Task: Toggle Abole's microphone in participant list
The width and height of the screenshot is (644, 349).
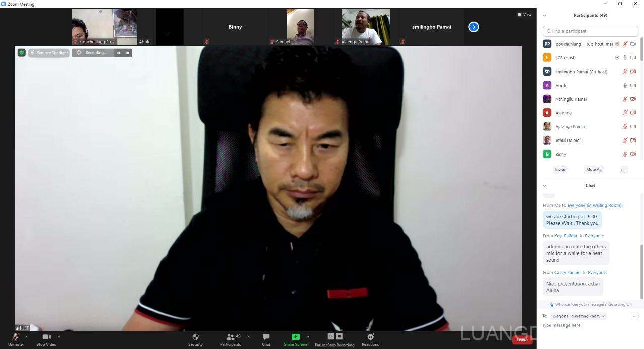Action: coord(625,86)
